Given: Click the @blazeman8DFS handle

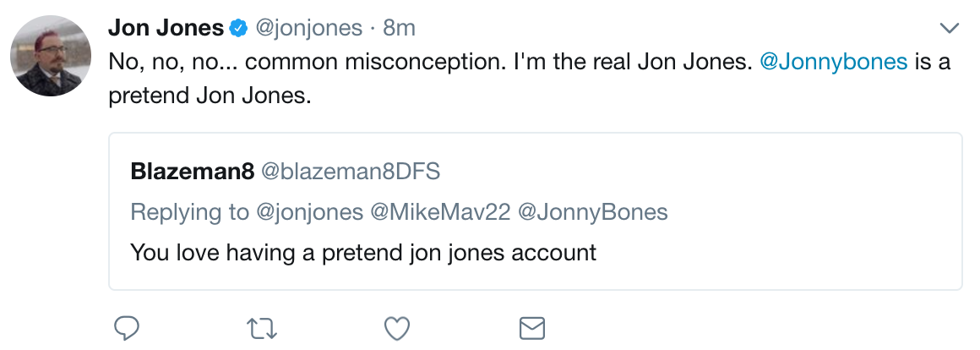Looking at the screenshot, I should [x=350, y=172].
